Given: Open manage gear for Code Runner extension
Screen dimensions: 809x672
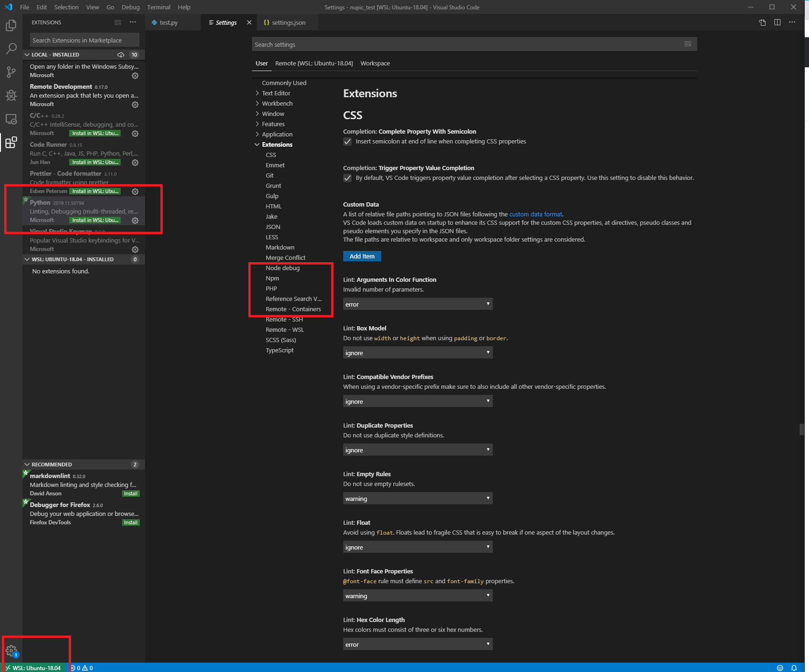Looking at the screenshot, I should (135, 163).
